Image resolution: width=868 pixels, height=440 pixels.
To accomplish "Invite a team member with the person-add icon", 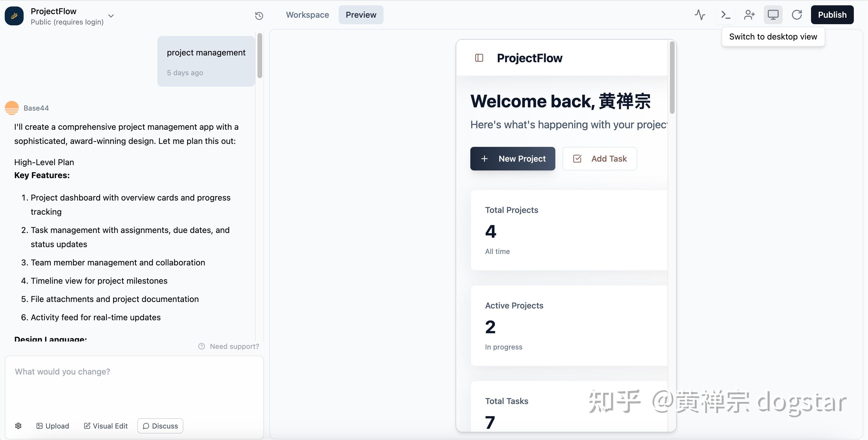I will click(x=749, y=15).
